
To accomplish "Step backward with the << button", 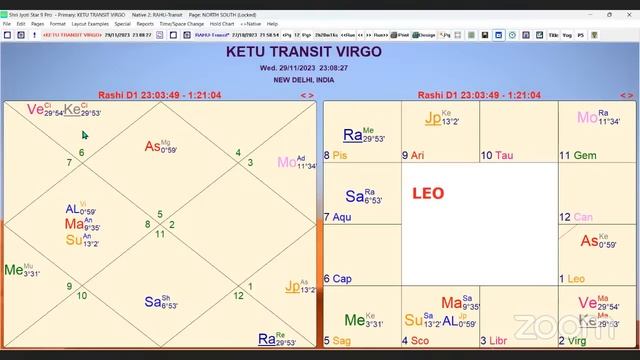I will tap(360, 35).
